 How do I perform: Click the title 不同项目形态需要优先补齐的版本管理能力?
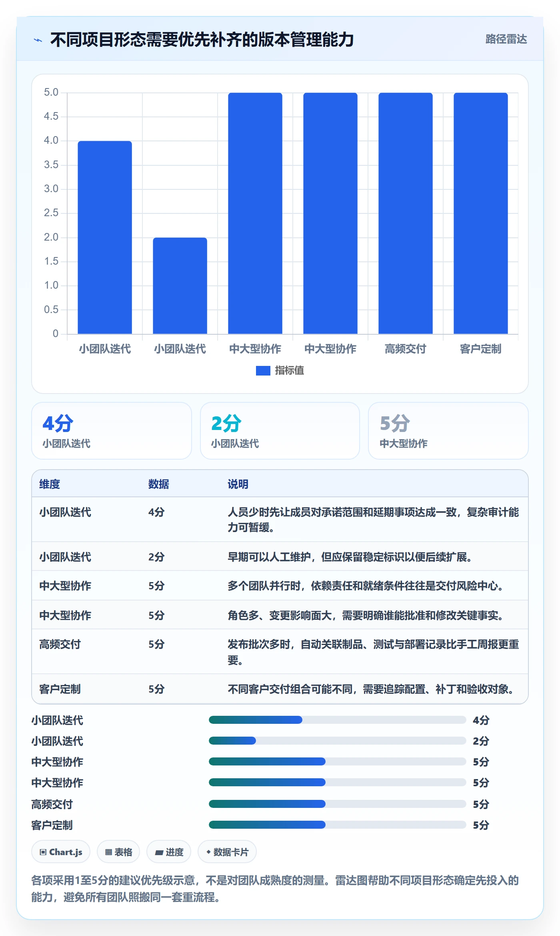(202, 40)
